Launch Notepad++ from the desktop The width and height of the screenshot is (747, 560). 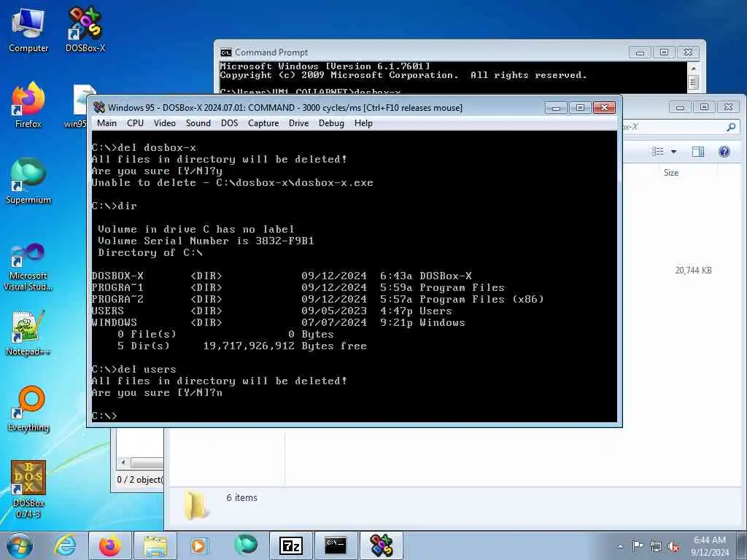[x=28, y=334]
